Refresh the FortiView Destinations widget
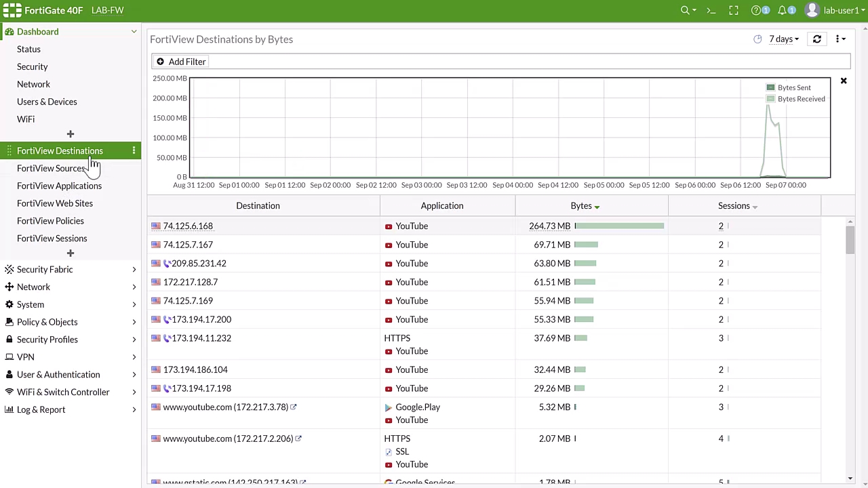868x488 pixels. click(816, 39)
